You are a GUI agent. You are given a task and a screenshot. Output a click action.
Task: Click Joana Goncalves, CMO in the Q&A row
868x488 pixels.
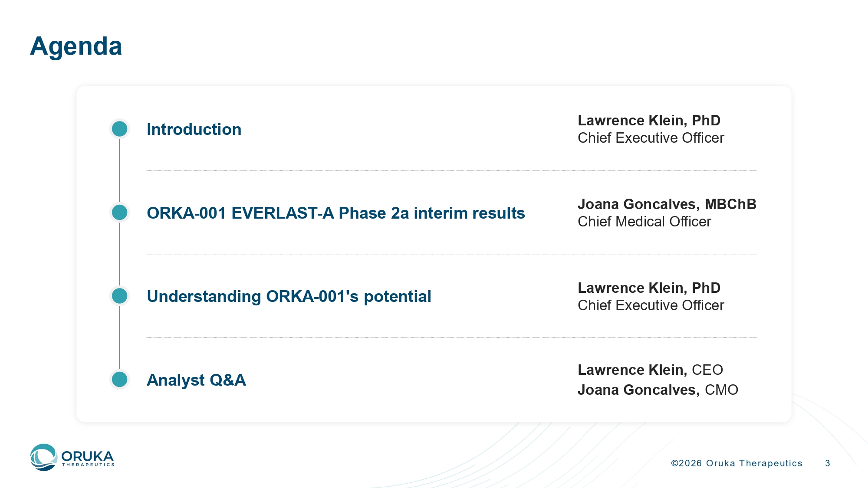pos(658,390)
